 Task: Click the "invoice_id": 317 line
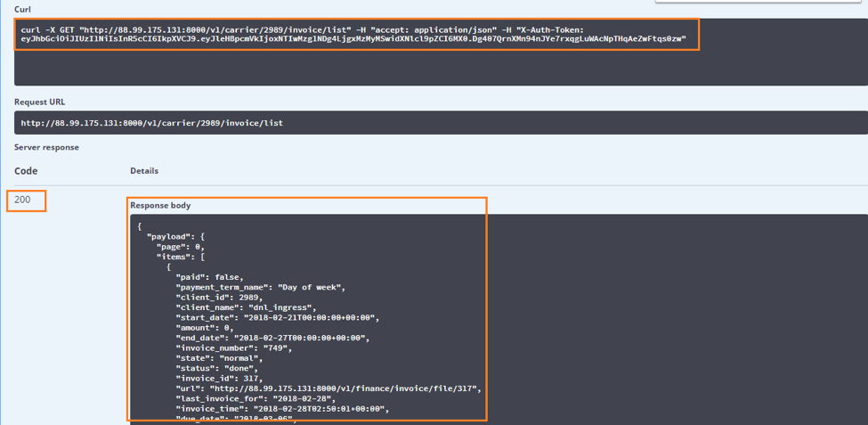coord(219,379)
